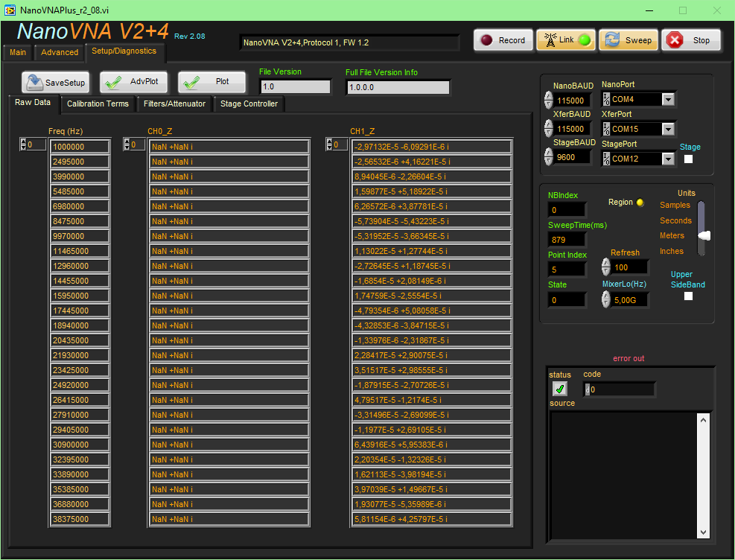
Task: Click the XferBAUD 115000 value field
Action: [x=573, y=129]
